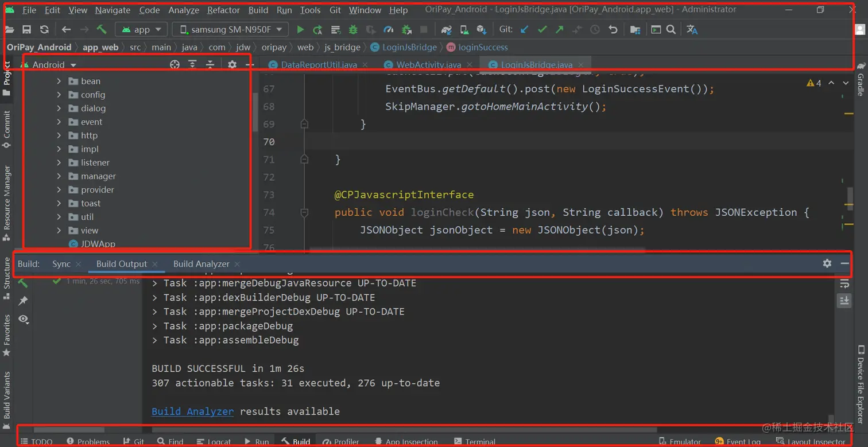Navigate Back with the left arrow icon
Viewport: 868px width, 447px height.
66,29
